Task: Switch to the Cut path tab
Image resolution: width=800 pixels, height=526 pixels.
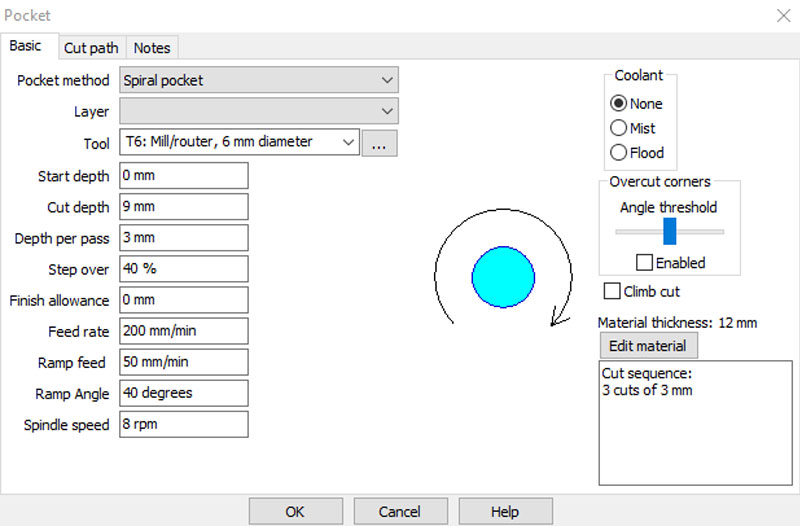Action: click(91, 48)
